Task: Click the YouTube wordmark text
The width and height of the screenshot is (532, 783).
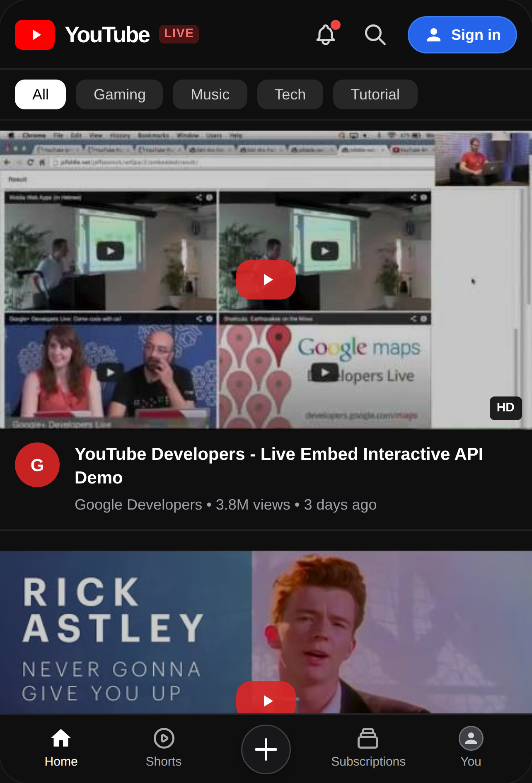Action: click(107, 35)
